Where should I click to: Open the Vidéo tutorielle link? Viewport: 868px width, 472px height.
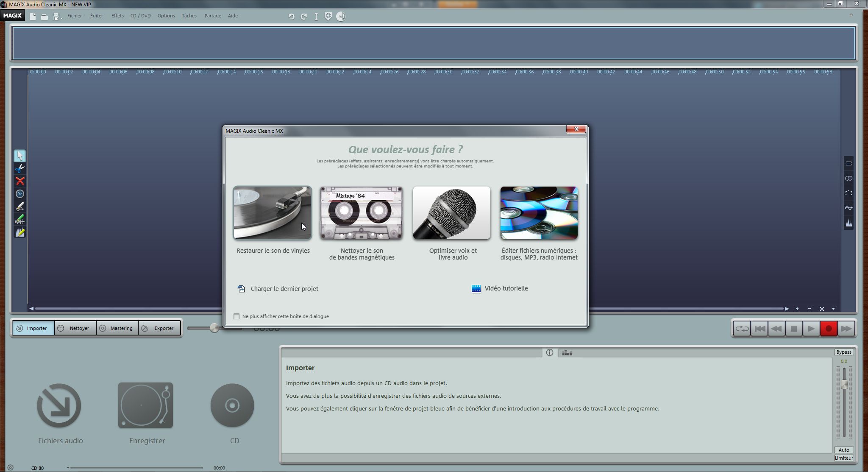(x=506, y=288)
